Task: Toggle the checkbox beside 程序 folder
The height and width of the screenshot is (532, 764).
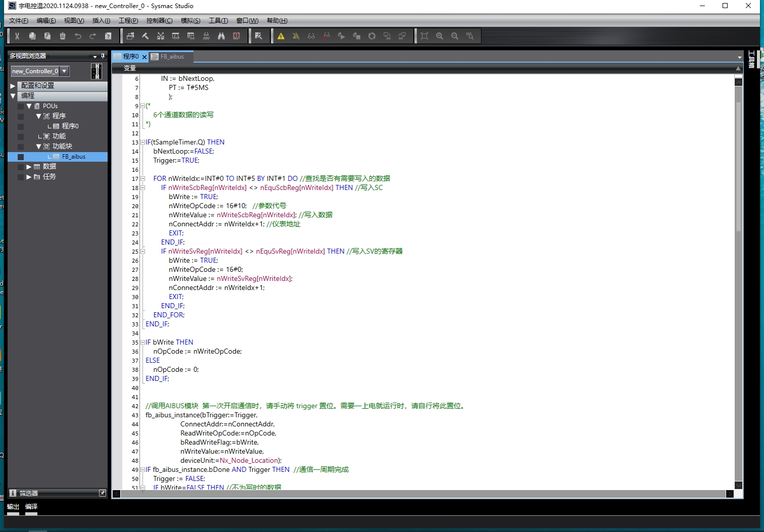Action: coord(21,116)
